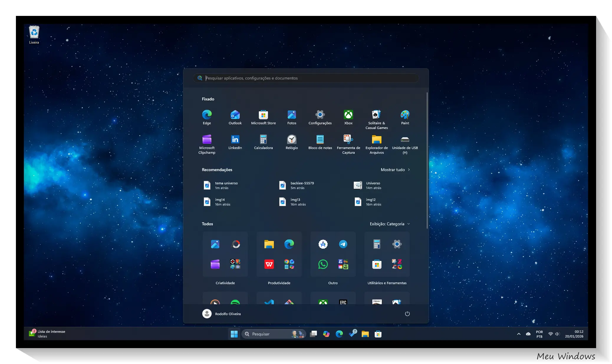The image size is (612, 364).
Task: Open Bloco de notas
Action: coord(320,140)
